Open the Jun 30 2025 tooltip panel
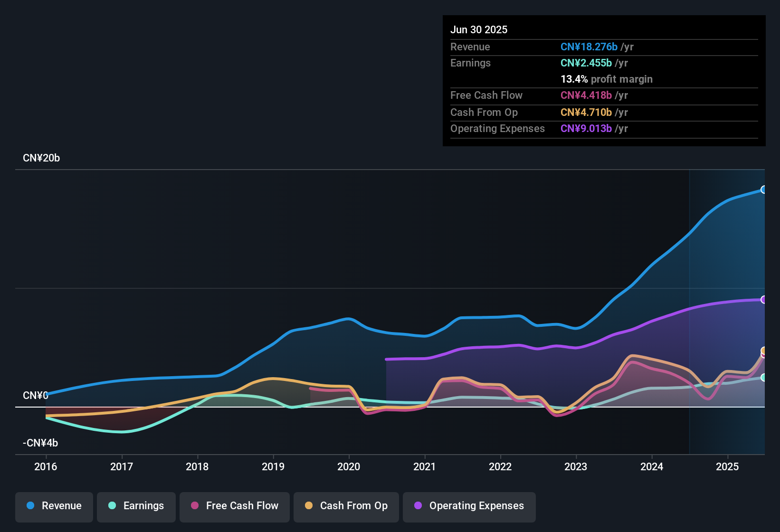Screen dimensions: 780x532 pyautogui.click(x=603, y=81)
